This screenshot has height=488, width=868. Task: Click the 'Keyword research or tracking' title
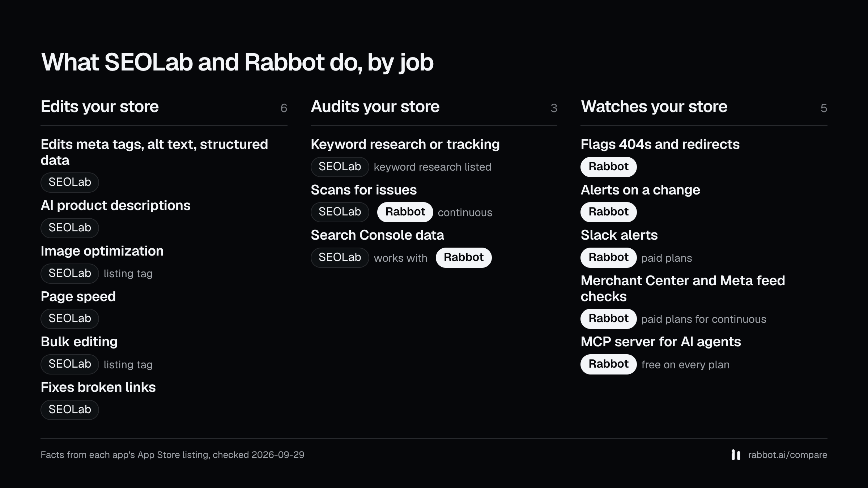tap(405, 145)
